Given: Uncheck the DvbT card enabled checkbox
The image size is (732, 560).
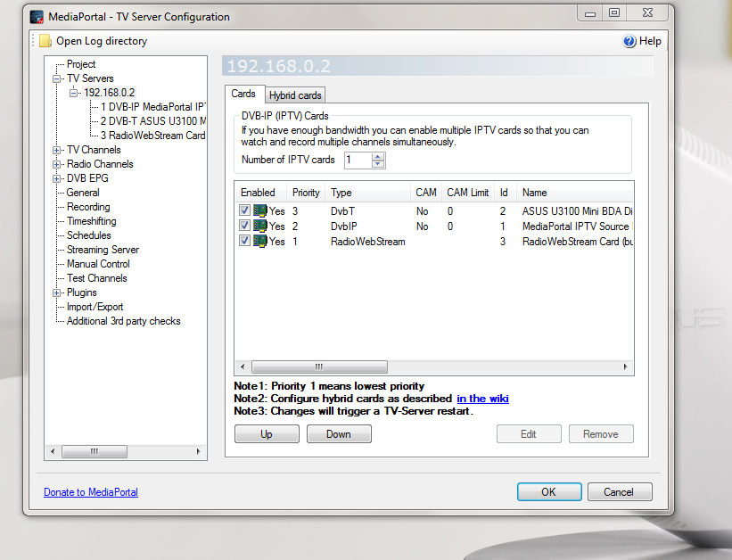Looking at the screenshot, I should tap(244, 210).
